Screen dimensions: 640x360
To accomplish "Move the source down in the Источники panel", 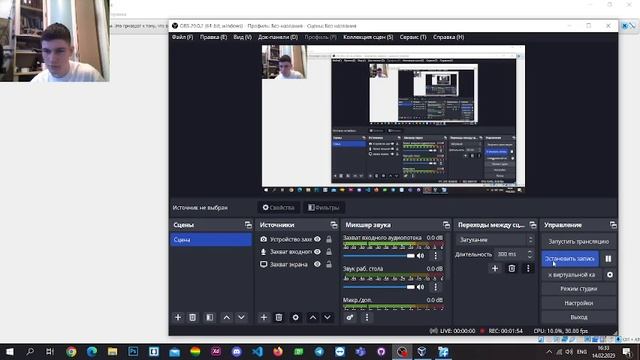I will 327,317.
